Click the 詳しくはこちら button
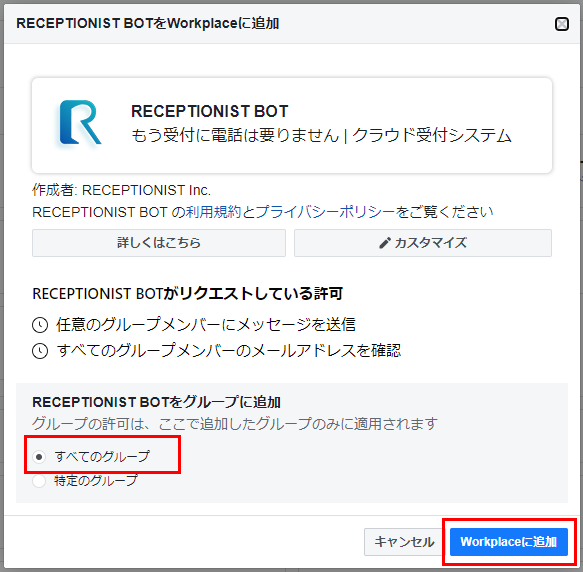This screenshot has height=572, width=583. click(159, 243)
